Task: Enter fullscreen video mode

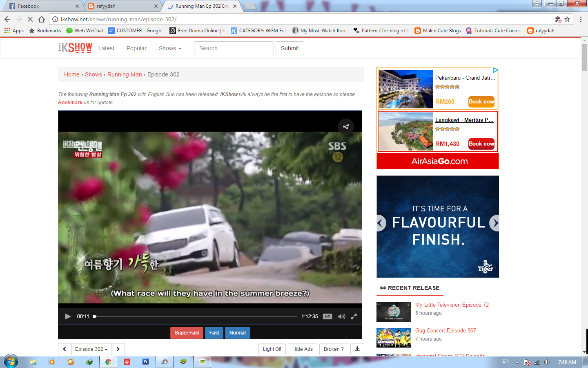Action: (x=354, y=316)
